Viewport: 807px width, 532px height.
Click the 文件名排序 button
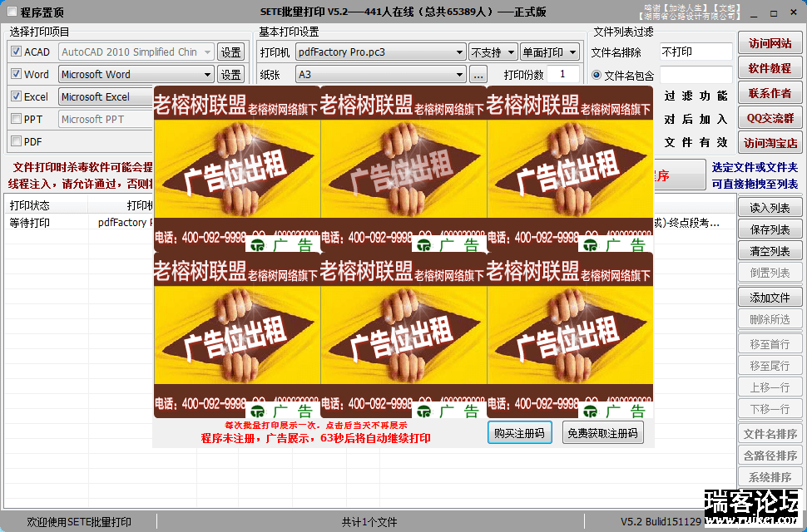(770, 434)
